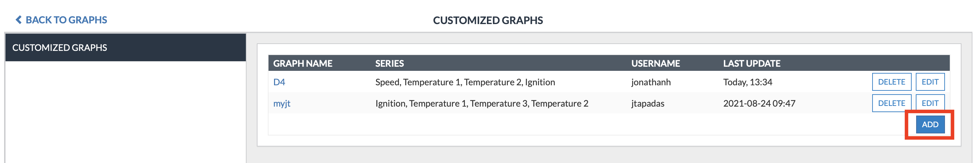
Task: Click the series list in myjt row
Action: tap(481, 103)
